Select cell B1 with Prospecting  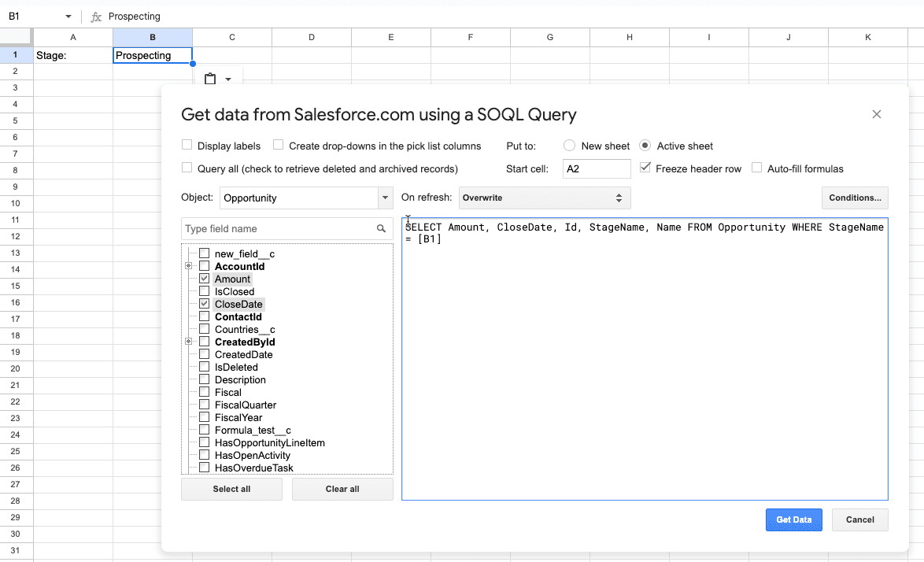153,55
